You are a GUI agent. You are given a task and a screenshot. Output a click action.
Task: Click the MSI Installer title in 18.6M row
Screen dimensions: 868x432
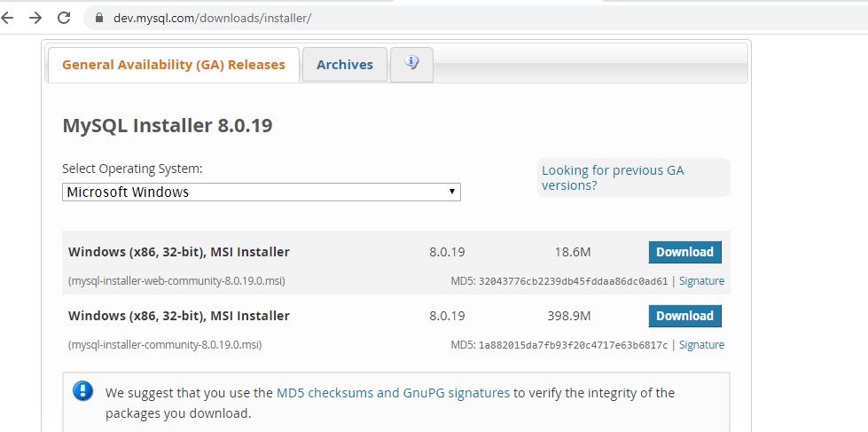[x=179, y=252]
